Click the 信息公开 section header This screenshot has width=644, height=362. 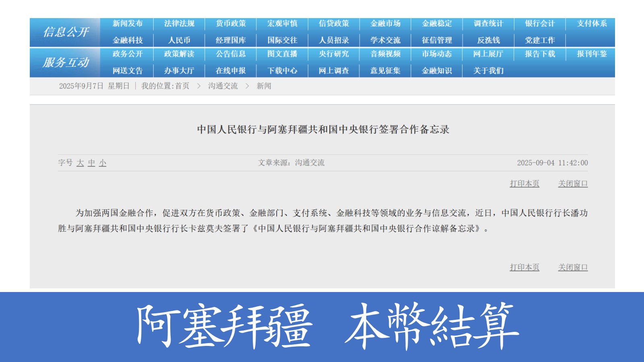[x=65, y=32]
